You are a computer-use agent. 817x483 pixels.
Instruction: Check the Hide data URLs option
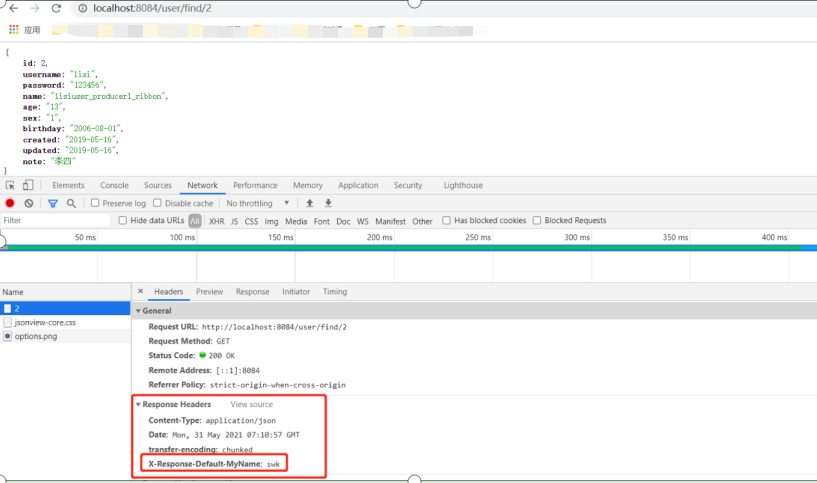(123, 220)
